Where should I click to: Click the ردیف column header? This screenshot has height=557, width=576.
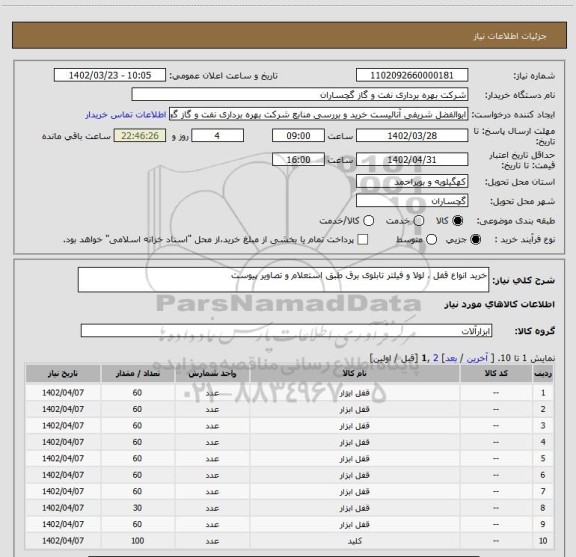click(543, 374)
